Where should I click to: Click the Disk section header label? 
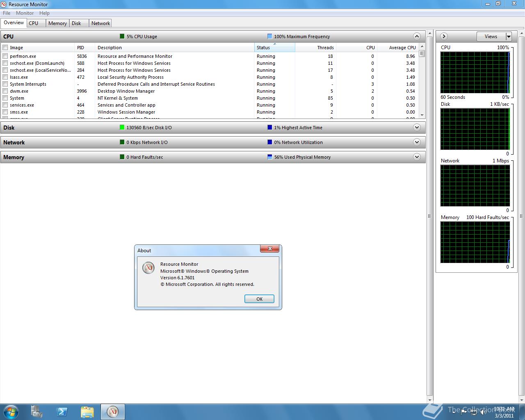[x=9, y=128]
